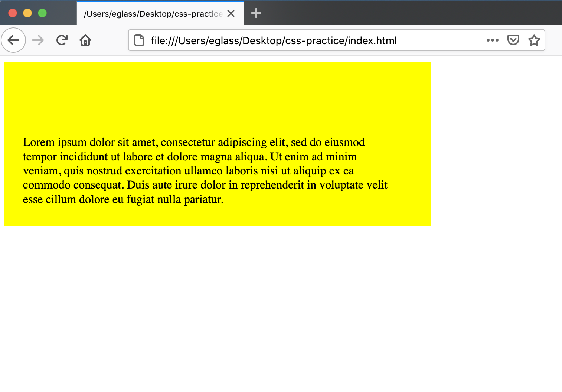This screenshot has width=562, height=392.
Task: Click the page info icon in address bar
Action: (139, 40)
